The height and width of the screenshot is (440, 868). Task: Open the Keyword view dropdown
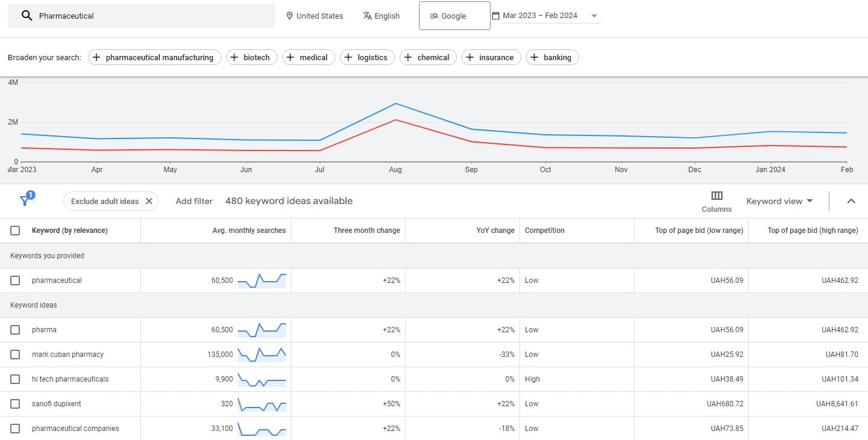(x=780, y=201)
